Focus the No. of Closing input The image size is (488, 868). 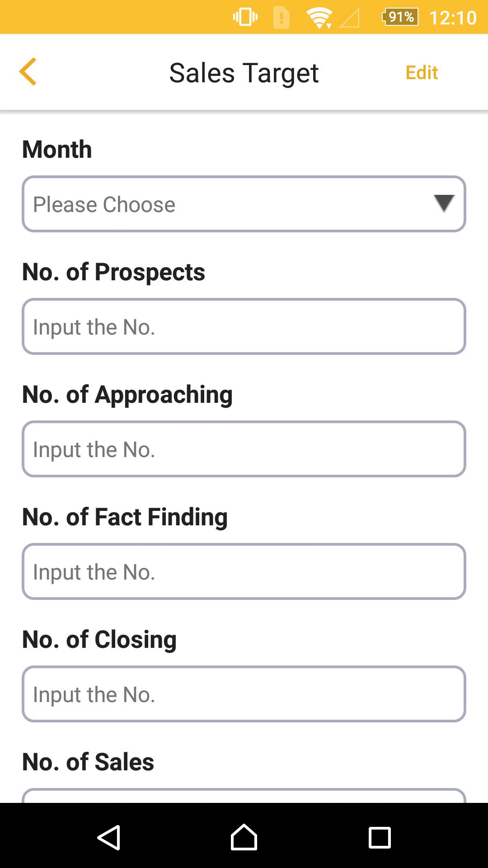[244, 694]
